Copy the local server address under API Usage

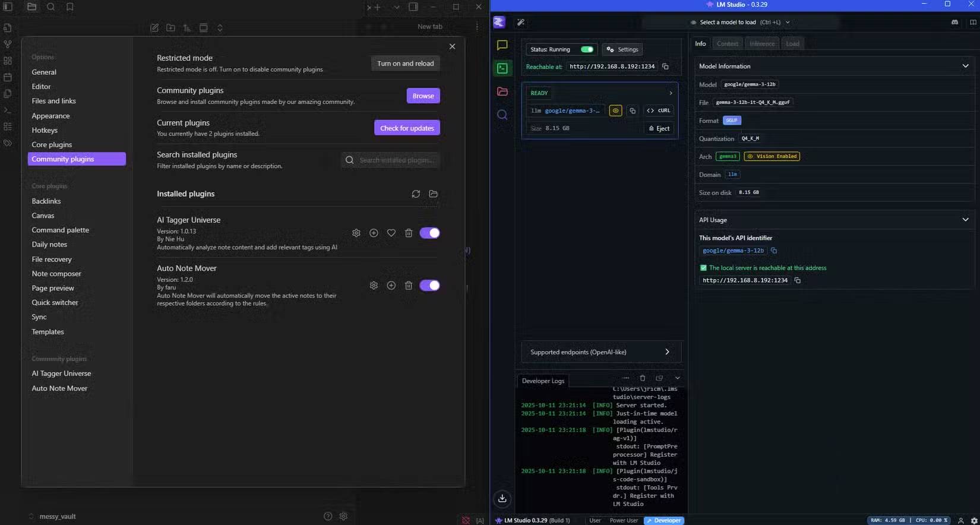pos(798,280)
